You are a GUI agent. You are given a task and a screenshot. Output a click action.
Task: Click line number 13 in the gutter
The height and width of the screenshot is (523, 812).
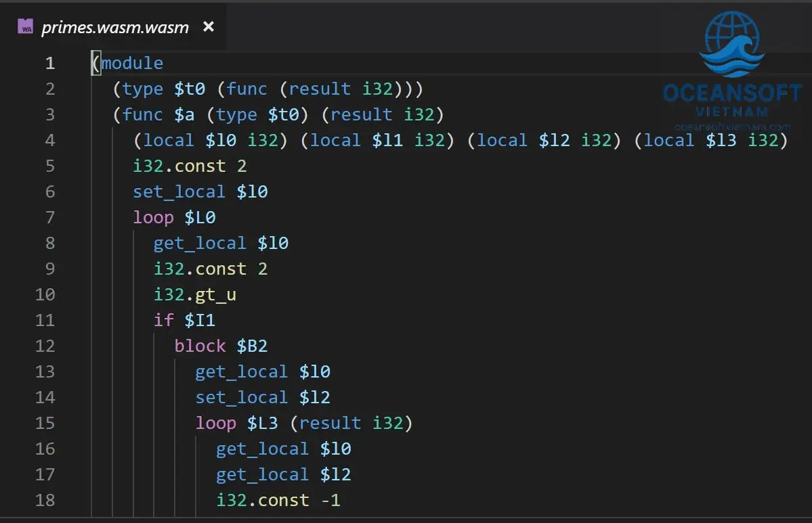click(x=45, y=371)
